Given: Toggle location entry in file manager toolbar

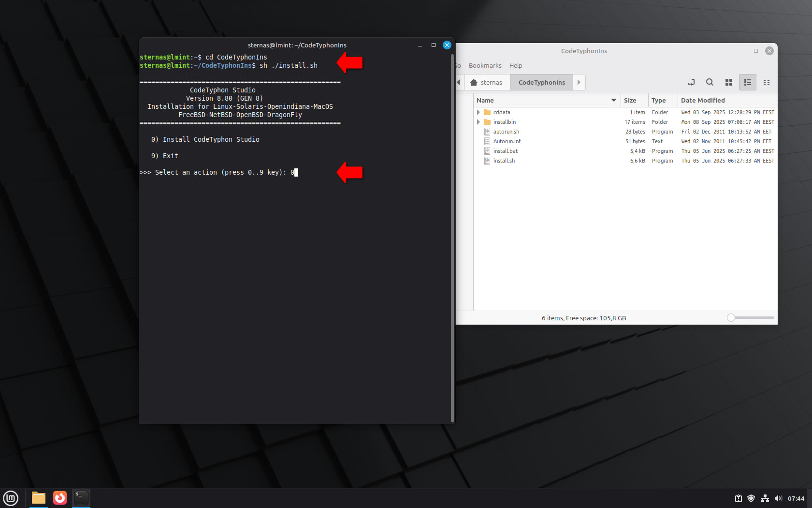Looking at the screenshot, I should point(691,82).
